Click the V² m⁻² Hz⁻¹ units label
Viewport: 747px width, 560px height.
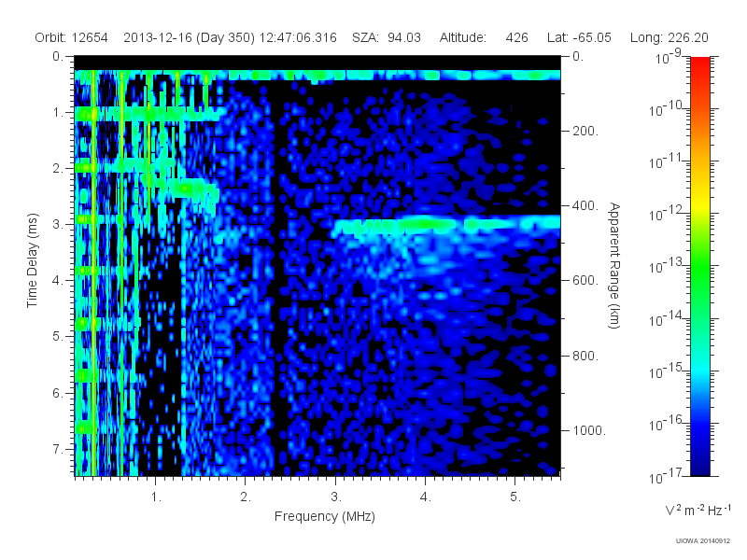pos(698,510)
